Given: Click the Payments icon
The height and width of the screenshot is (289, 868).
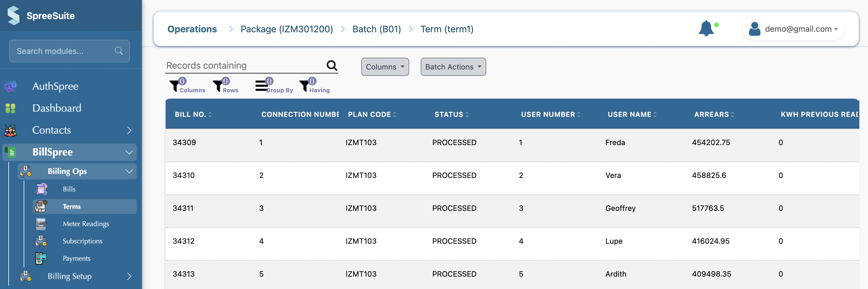Looking at the screenshot, I should coord(41,259).
